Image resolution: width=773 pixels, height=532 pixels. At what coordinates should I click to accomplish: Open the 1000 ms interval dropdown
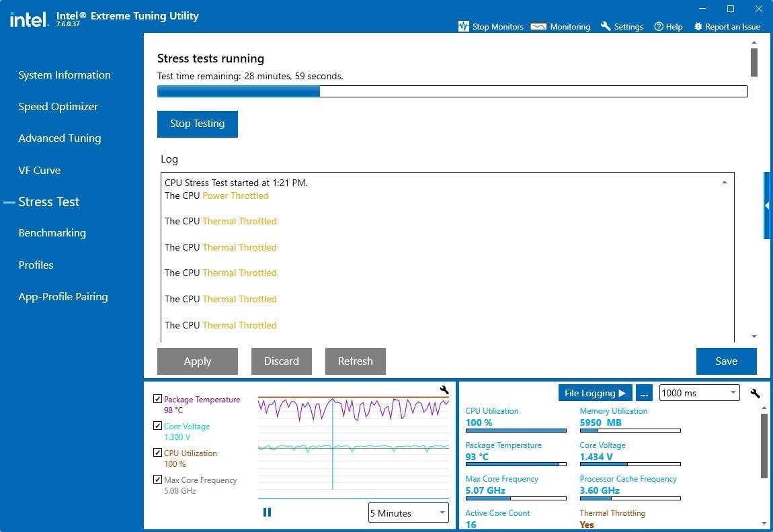click(x=699, y=392)
